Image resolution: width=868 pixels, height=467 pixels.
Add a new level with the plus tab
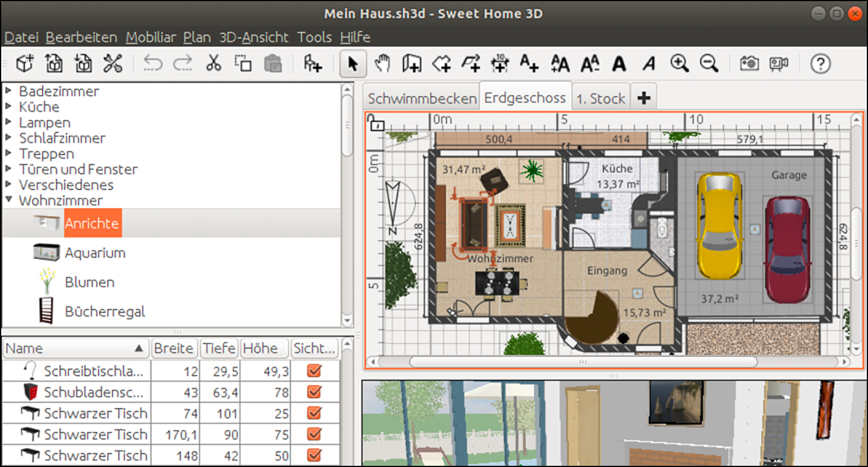point(644,98)
